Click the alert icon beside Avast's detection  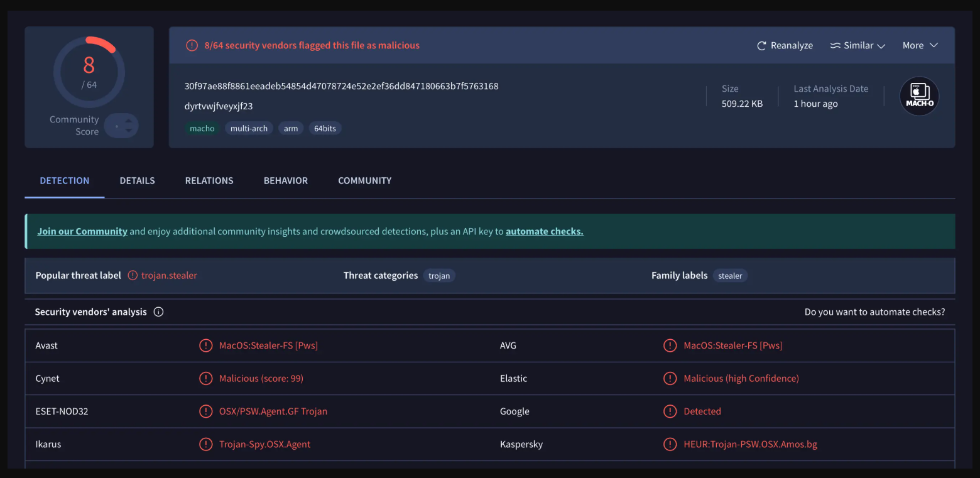click(x=206, y=345)
